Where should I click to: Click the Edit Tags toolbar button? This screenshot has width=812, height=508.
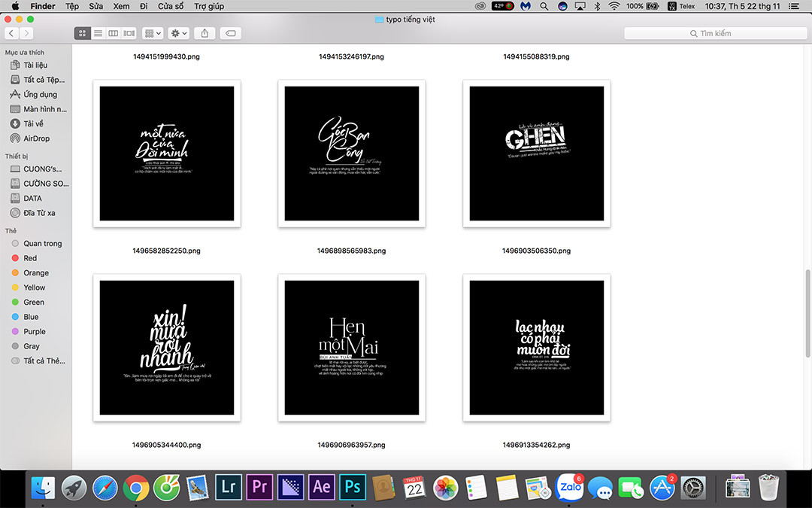(231, 33)
